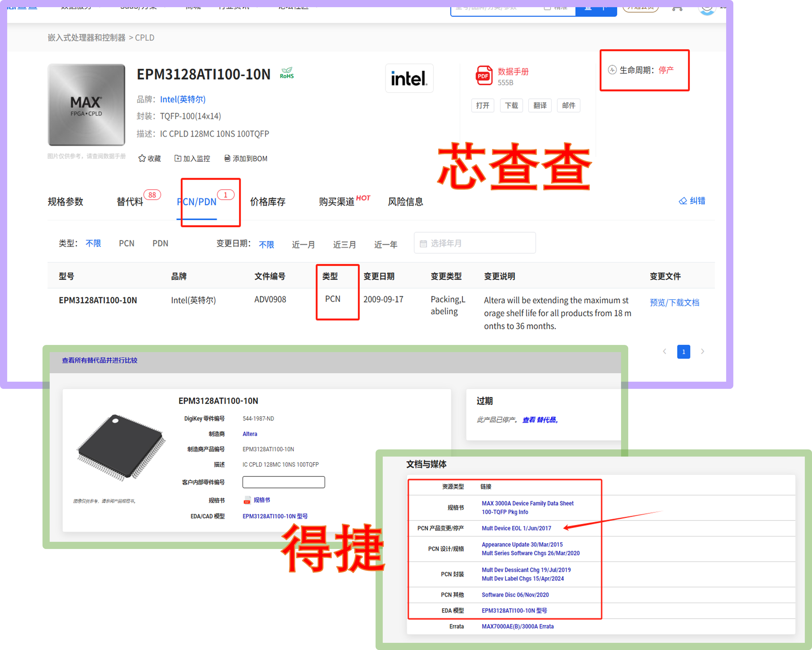
Task: Select the PCN type filter option
Action: [x=127, y=244]
